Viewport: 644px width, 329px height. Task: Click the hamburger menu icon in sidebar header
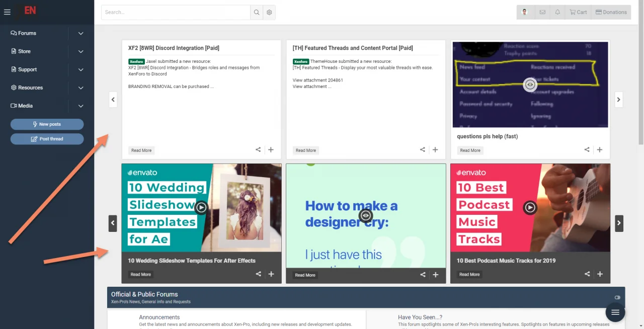tap(7, 12)
